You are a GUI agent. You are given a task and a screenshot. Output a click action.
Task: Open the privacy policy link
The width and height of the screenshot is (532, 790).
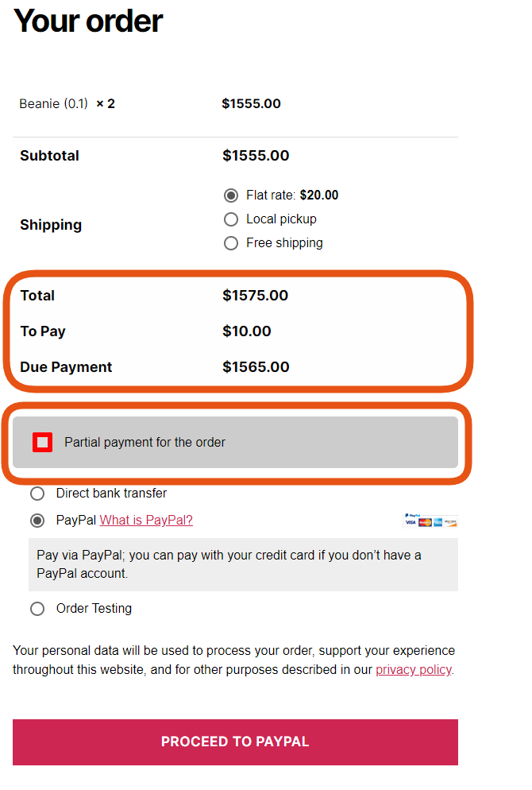pos(413,669)
